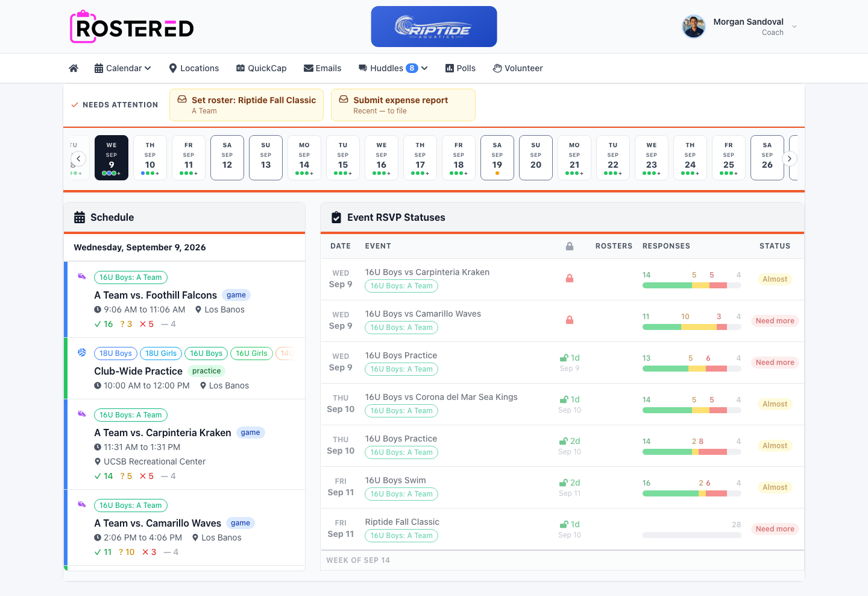Toggle the unlock icon on Corona del Mar row
The height and width of the screenshot is (596, 868).
point(564,399)
